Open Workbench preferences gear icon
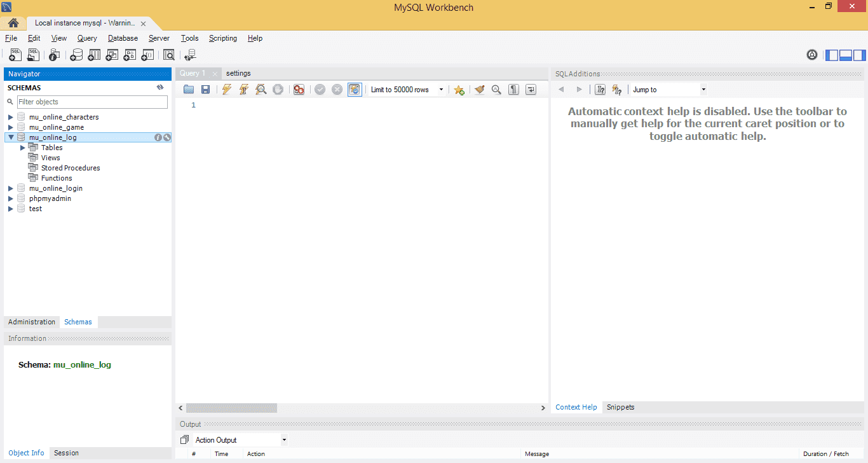The image size is (868, 463). click(x=812, y=55)
